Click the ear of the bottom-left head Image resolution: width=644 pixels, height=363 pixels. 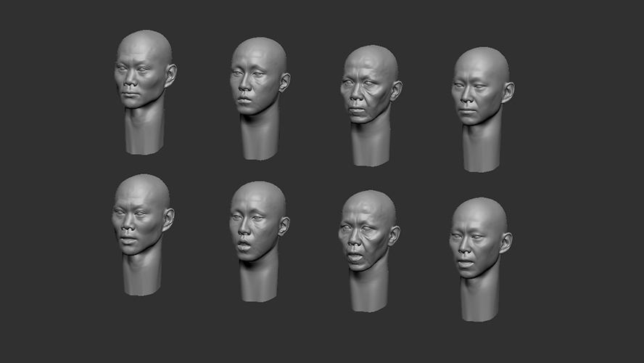point(168,219)
